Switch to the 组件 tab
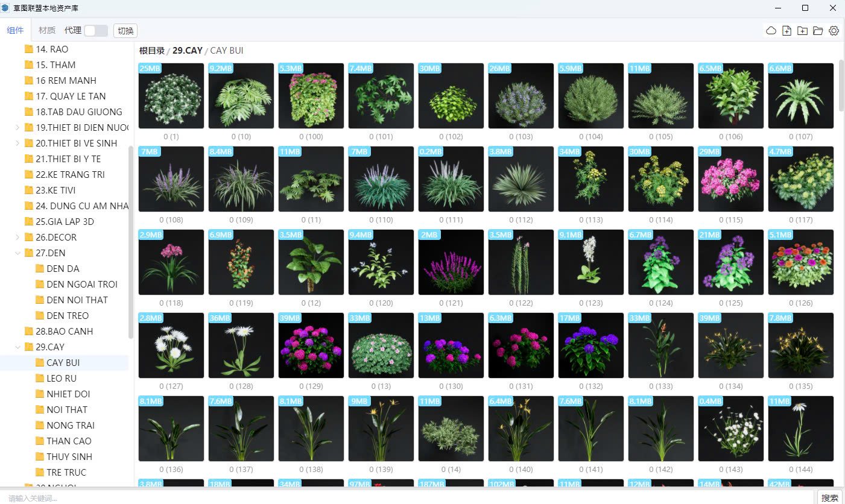Image resolution: width=845 pixels, height=504 pixels. pos(15,30)
